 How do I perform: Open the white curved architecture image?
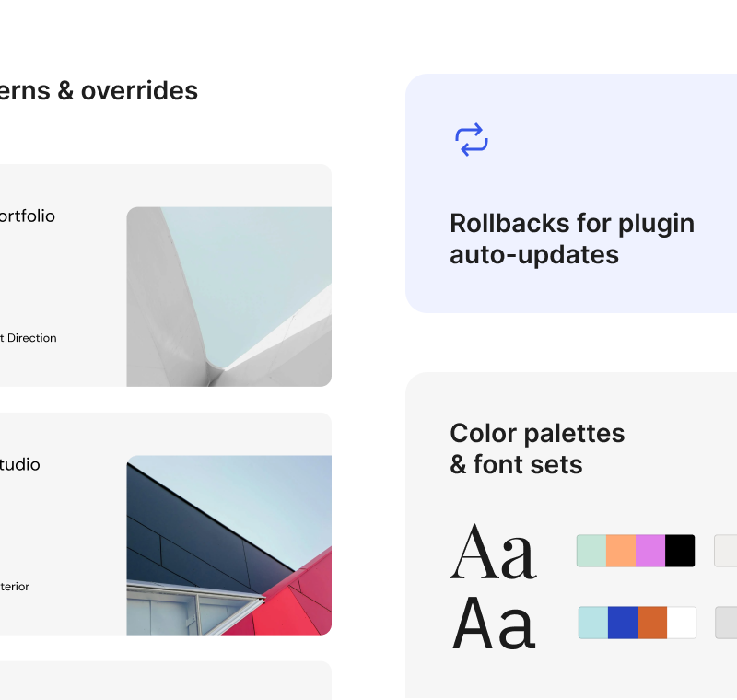(228, 296)
